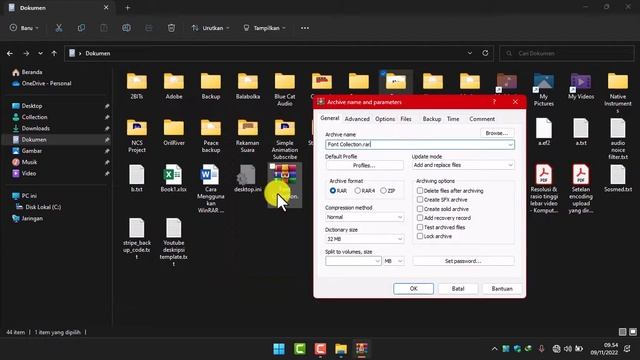640x360 pixels.
Task: Refresh the Dokumen folder view
Action: pyautogui.click(x=485, y=53)
